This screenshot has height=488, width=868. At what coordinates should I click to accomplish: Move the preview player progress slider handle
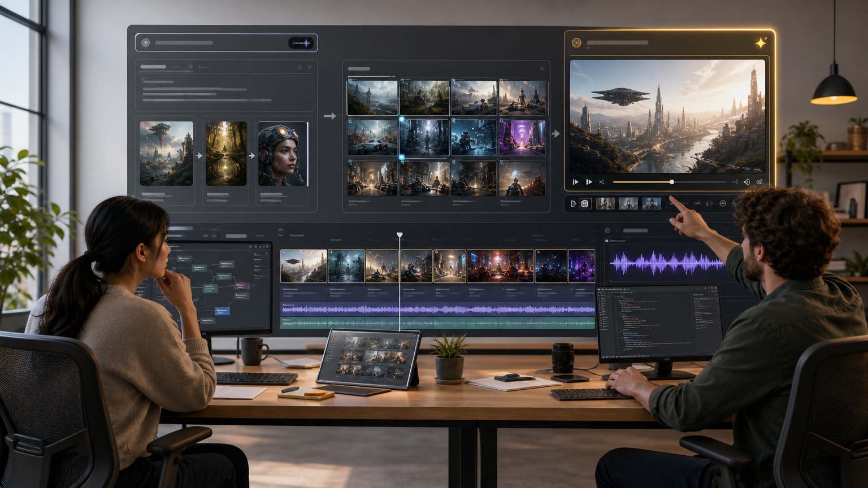672,182
